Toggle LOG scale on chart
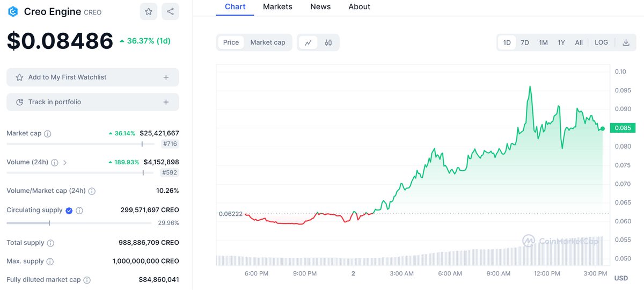 point(601,42)
